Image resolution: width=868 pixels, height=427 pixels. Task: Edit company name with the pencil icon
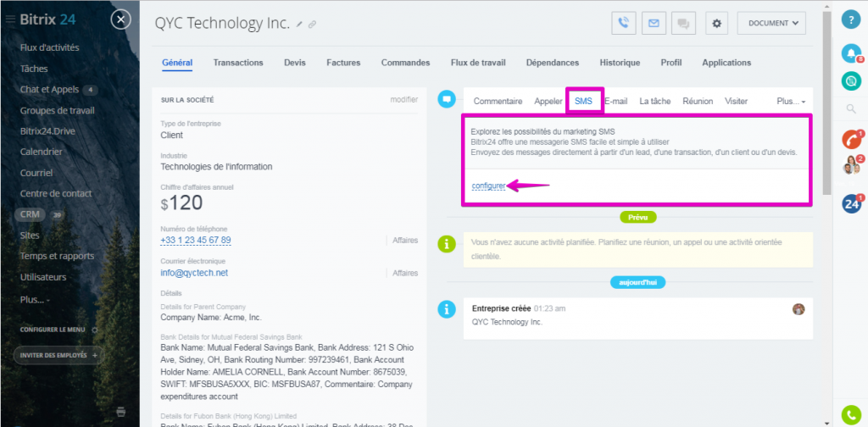coord(299,25)
